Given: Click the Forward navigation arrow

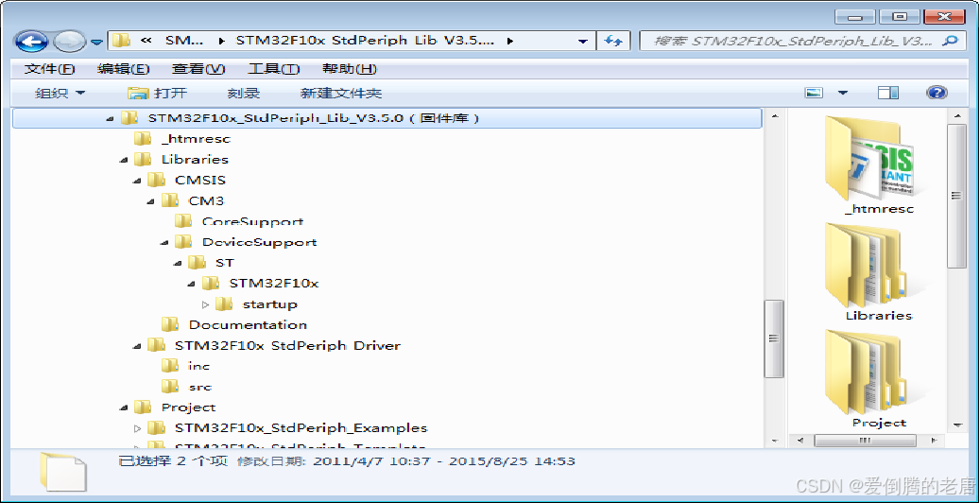Looking at the screenshot, I should (70, 42).
